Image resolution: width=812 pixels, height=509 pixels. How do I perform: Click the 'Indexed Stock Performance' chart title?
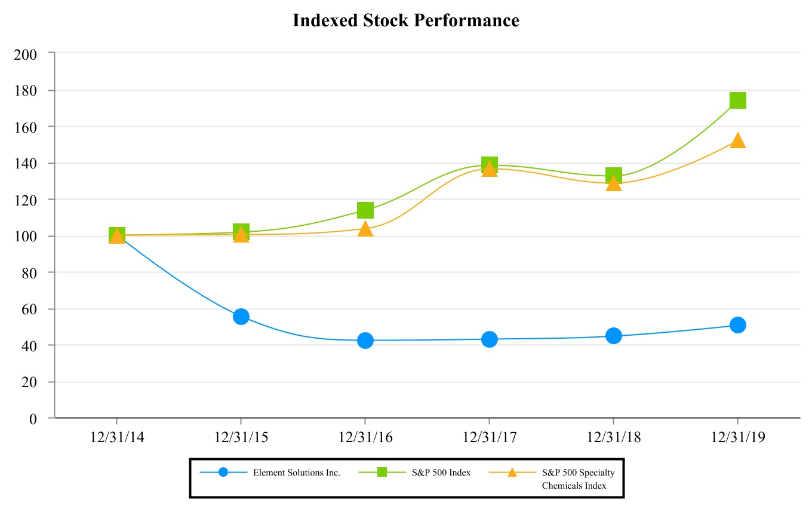406,21
